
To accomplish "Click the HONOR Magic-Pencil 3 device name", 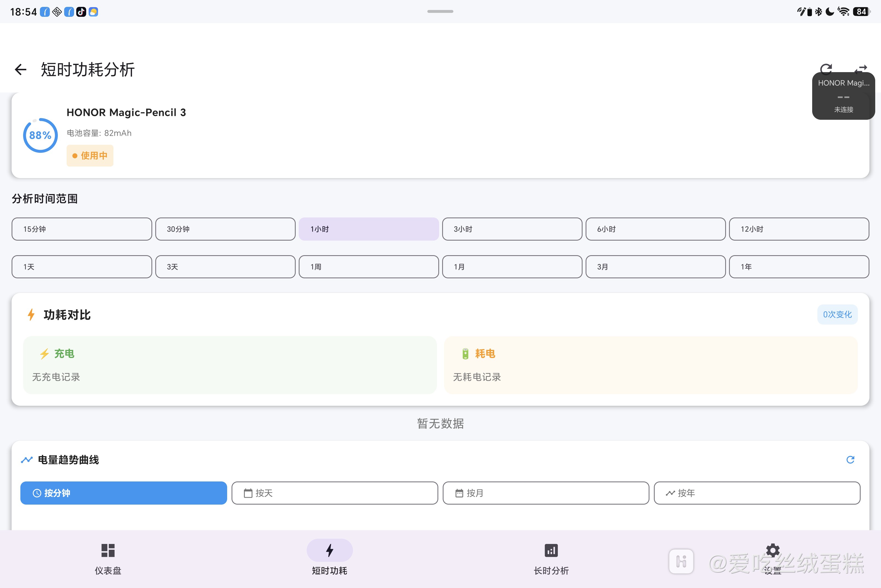I will click(126, 113).
